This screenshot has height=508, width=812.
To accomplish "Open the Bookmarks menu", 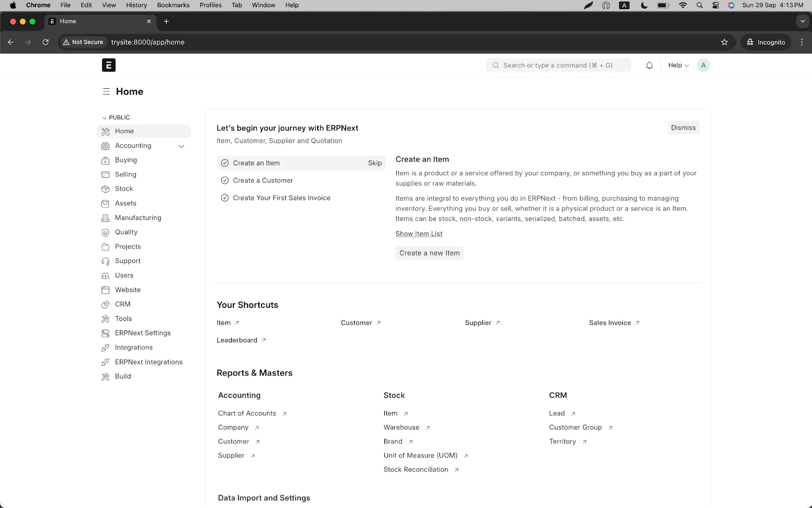I will [173, 5].
